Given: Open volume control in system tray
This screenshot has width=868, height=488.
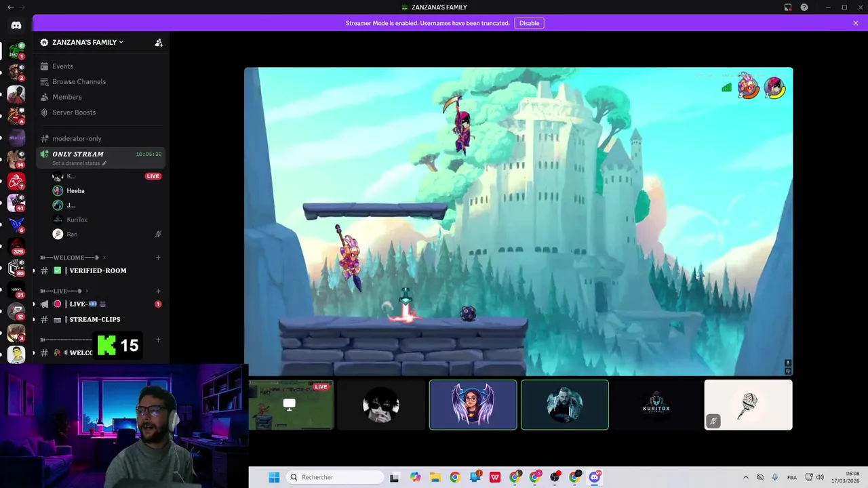Looking at the screenshot, I should [820, 477].
